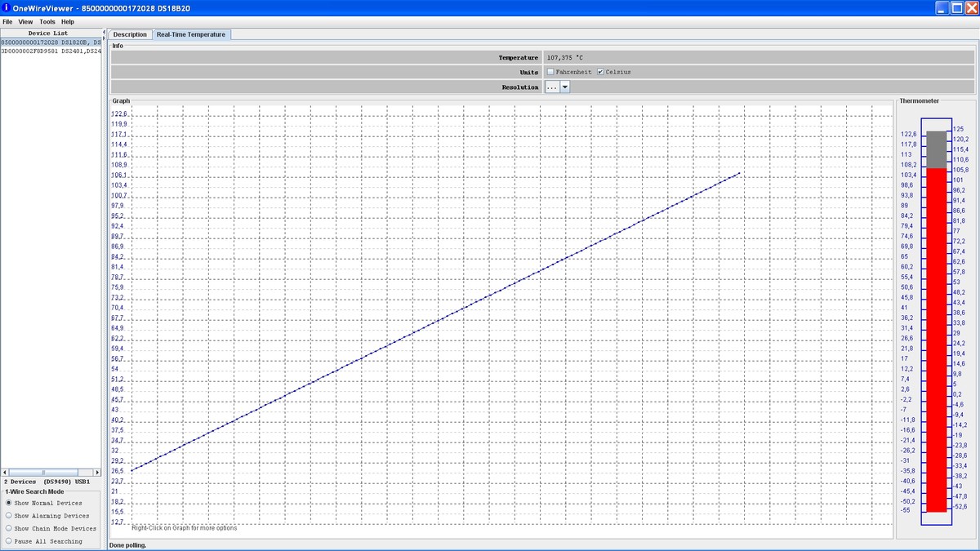This screenshot has width=980, height=551.
Task: Enable the Fahrenheit units checkbox
Action: click(x=550, y=72)
